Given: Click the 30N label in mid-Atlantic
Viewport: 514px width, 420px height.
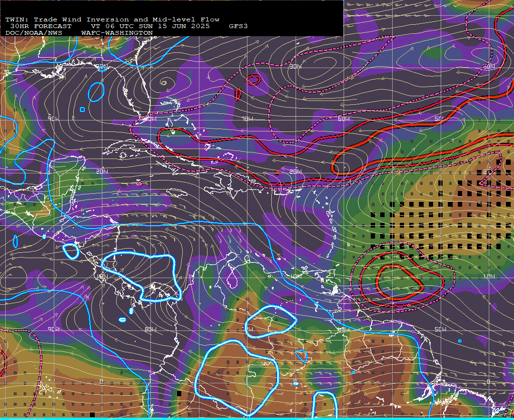Looking at the screenshot, I should [295, 67].
